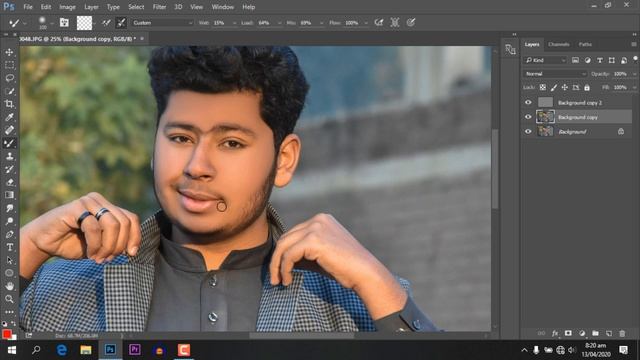The image size is (640, 360).
Task: Toggle pressure for size control
Action: tap(411, 22)
